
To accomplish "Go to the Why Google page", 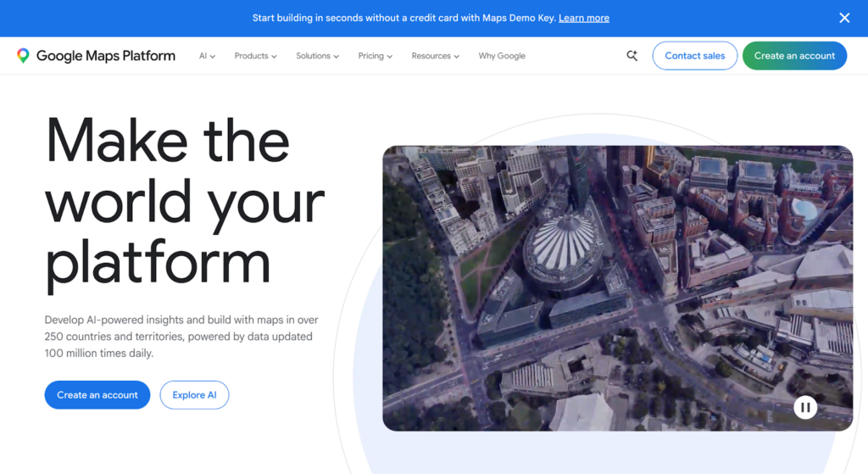I will click(502, 56).
